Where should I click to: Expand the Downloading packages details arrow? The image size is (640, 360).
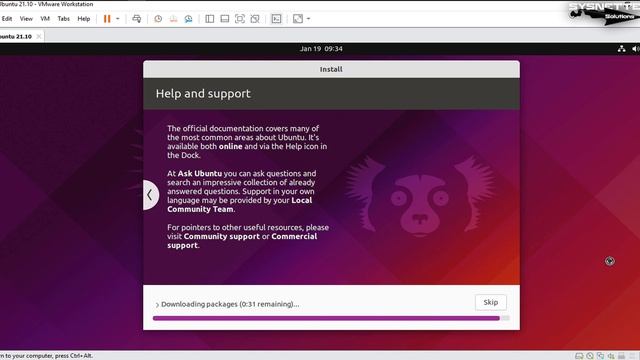[x=157, y=304]
